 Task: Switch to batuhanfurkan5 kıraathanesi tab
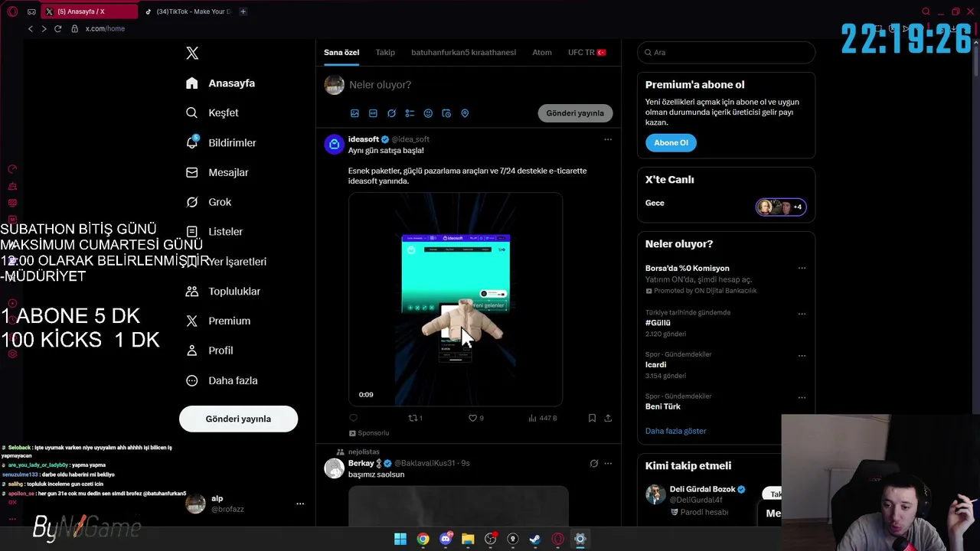(463, 52)
